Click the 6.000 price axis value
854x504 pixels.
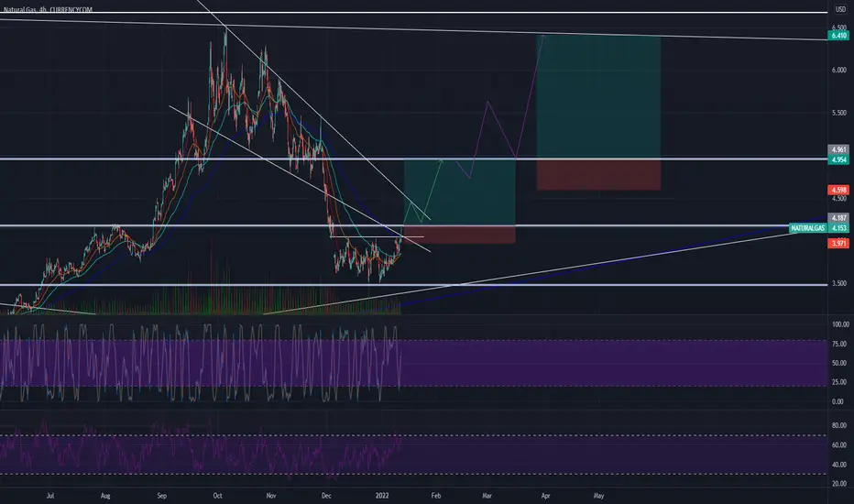coord(838,70)
